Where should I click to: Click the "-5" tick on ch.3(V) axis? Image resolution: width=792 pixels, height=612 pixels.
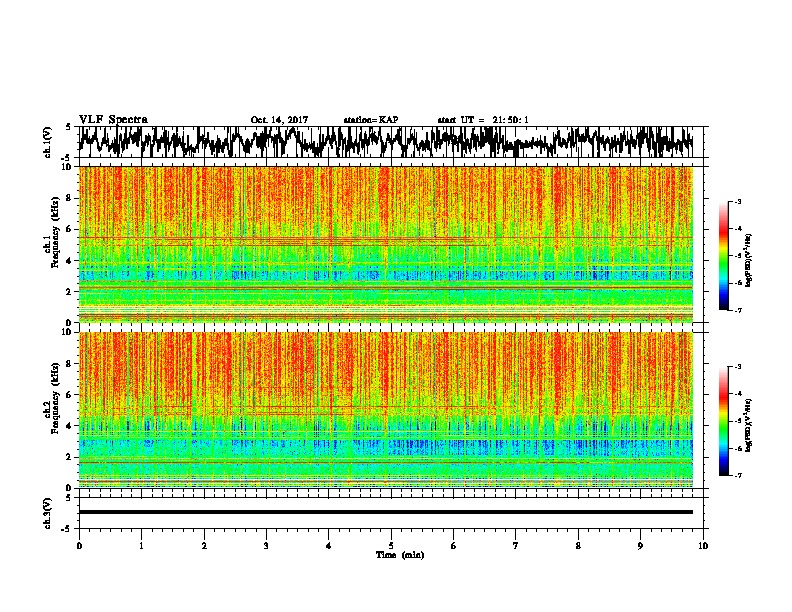coord(66,528)
